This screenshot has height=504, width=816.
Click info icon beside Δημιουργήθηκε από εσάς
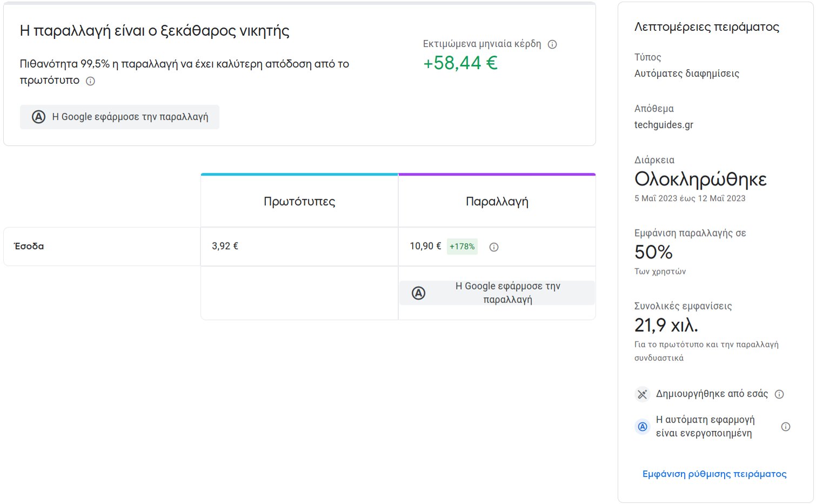[x=779, y=394]
